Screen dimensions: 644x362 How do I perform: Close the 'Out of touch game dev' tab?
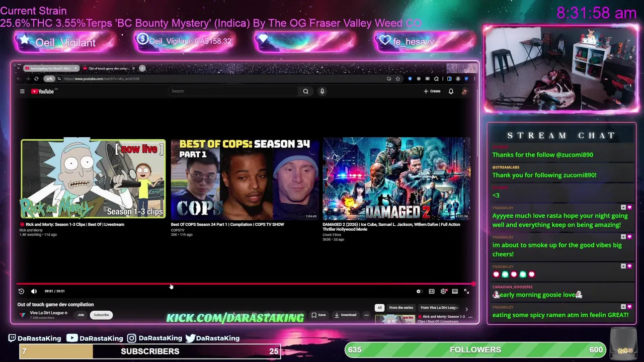tap(133, 68)
